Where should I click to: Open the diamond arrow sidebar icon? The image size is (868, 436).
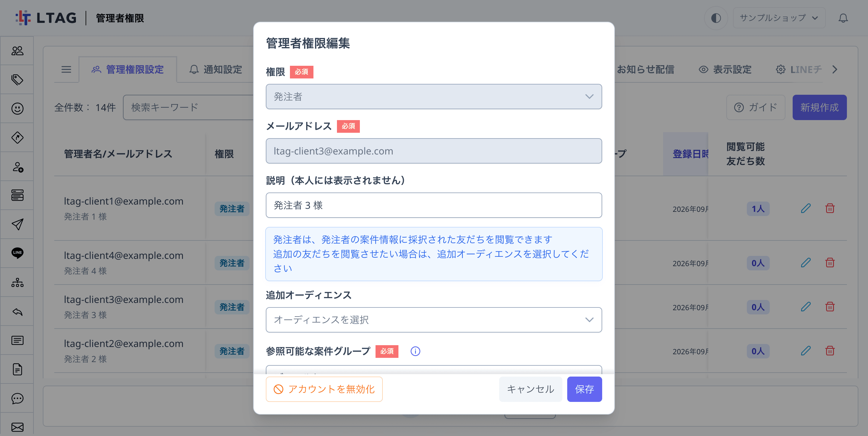click(17, 138)
